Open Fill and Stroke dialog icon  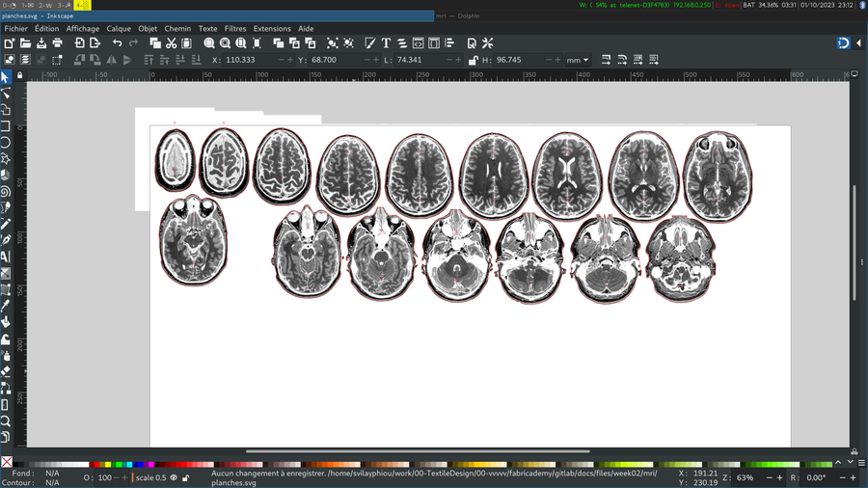point(369,43)
